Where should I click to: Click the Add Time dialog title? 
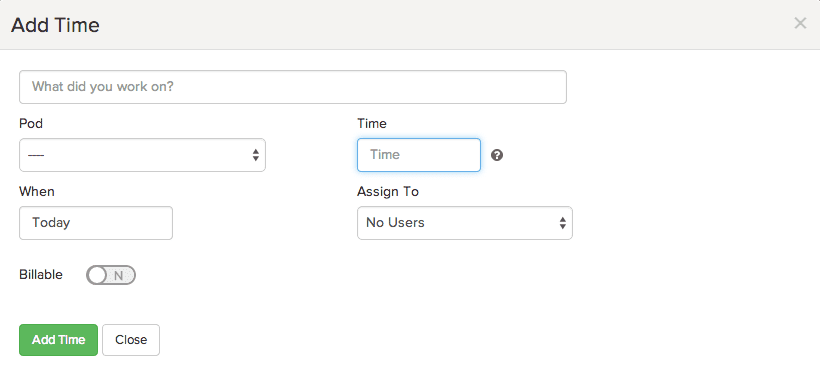55,25
